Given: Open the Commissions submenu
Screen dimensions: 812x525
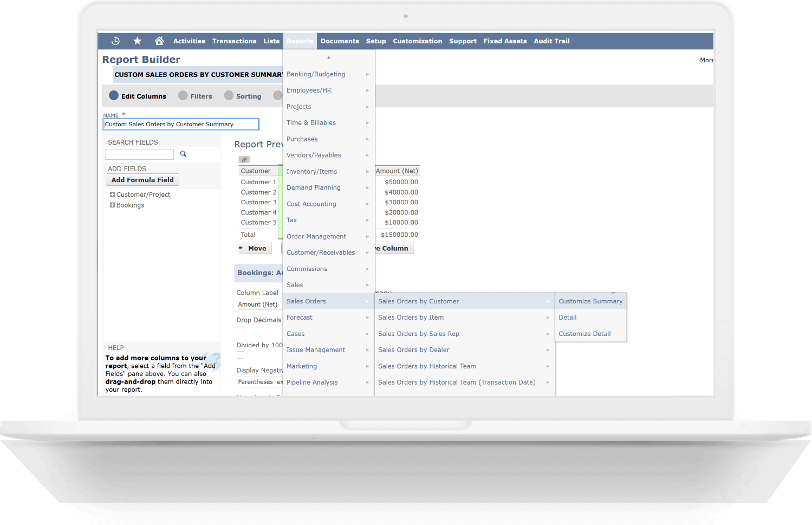Looking at the screenshot, I should point(328,269).
